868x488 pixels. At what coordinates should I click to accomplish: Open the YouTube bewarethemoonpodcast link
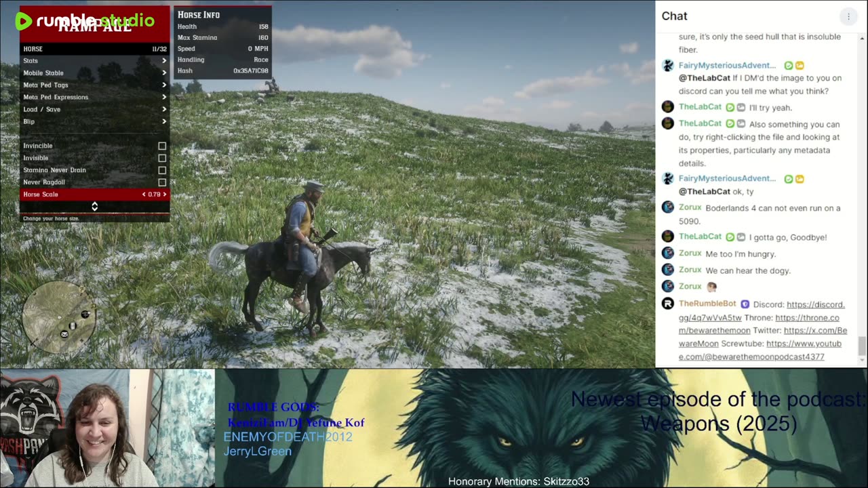760,350
